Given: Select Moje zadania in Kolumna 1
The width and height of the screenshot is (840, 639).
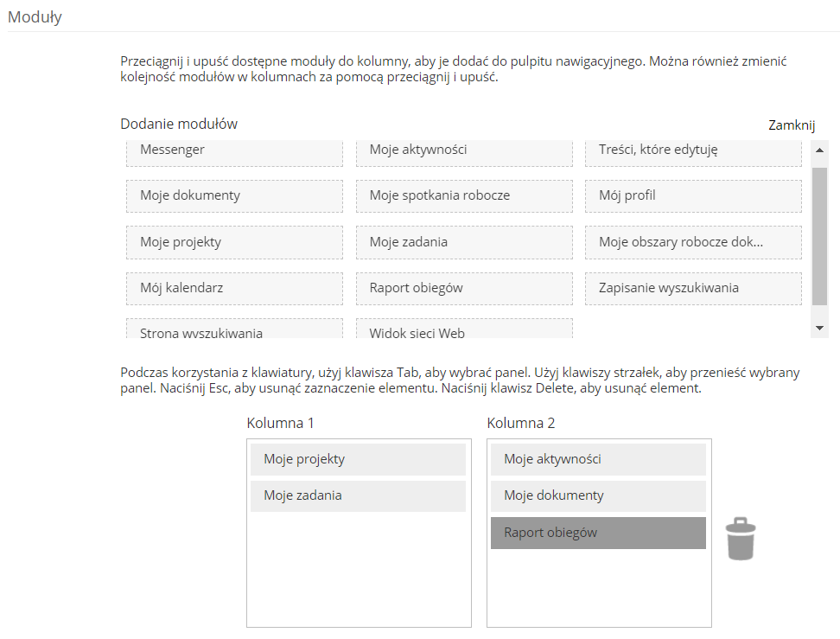Looking at the screenshot, I should [x=358, y=496].
